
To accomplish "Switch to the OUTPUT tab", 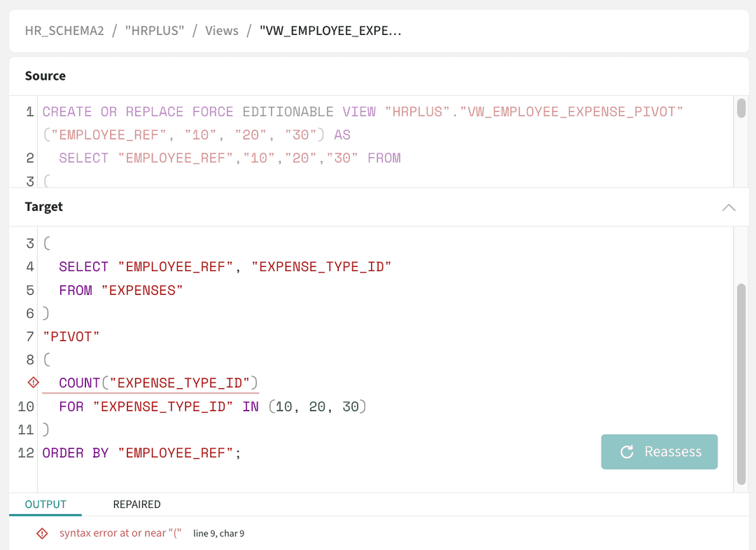I will (45, 504).
